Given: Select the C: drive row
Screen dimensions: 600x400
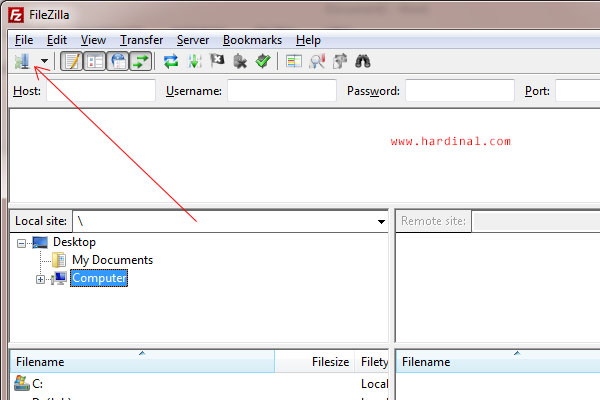Looking at the screenshot, I should coord(199,384).
